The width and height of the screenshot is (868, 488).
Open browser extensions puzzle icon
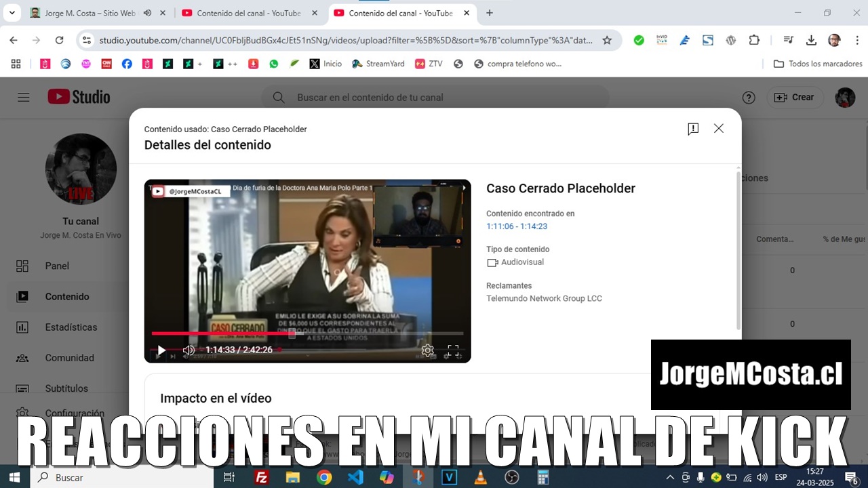click(x=754, y=41)
